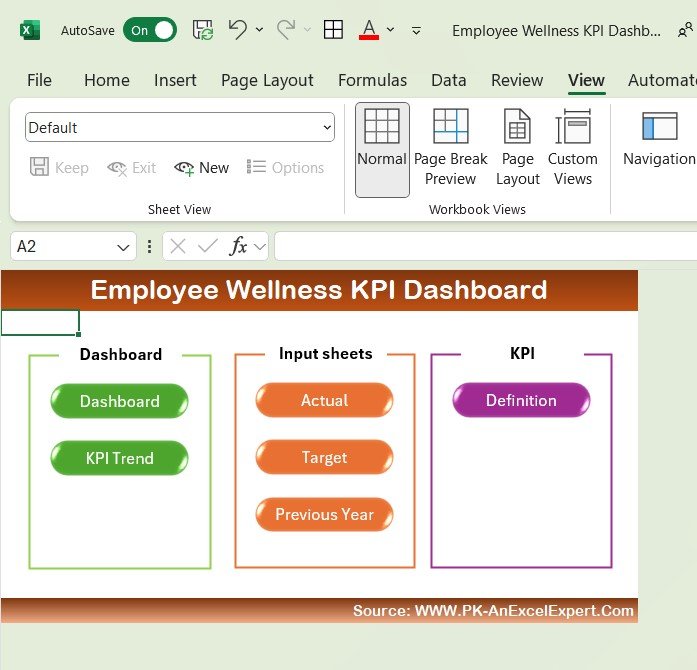
Task: Open the File menu tab
Action: tap(39, 80)
